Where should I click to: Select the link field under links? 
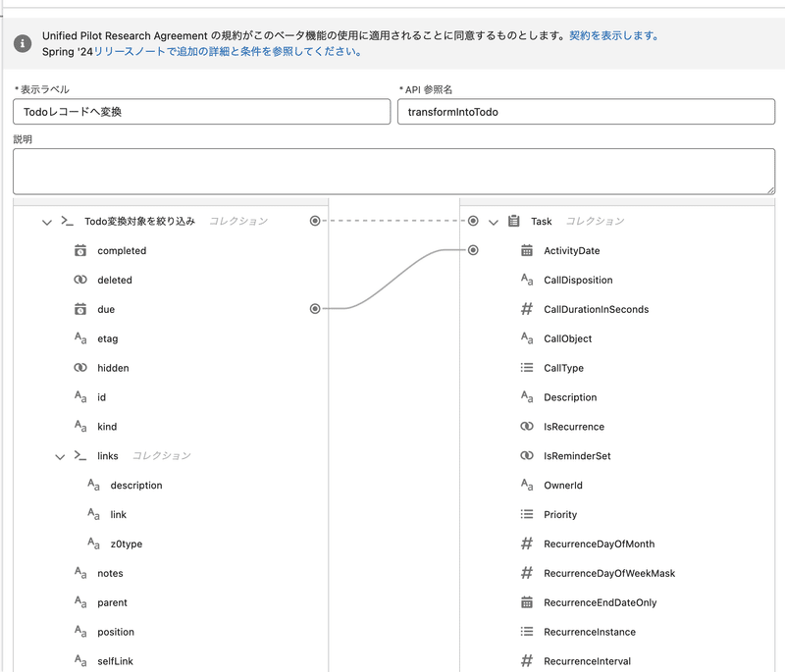(x=118, y=514)
